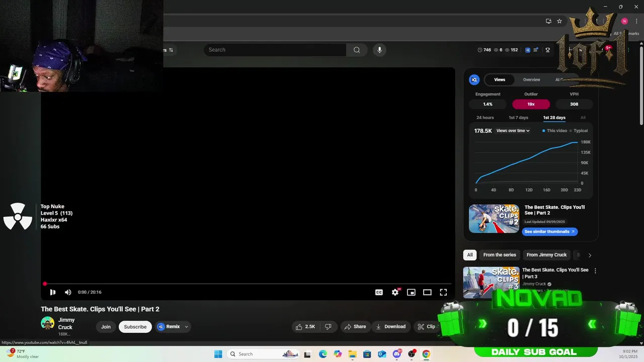
Task: Open Discord from taskbar
Action: [x=397, y=354]
